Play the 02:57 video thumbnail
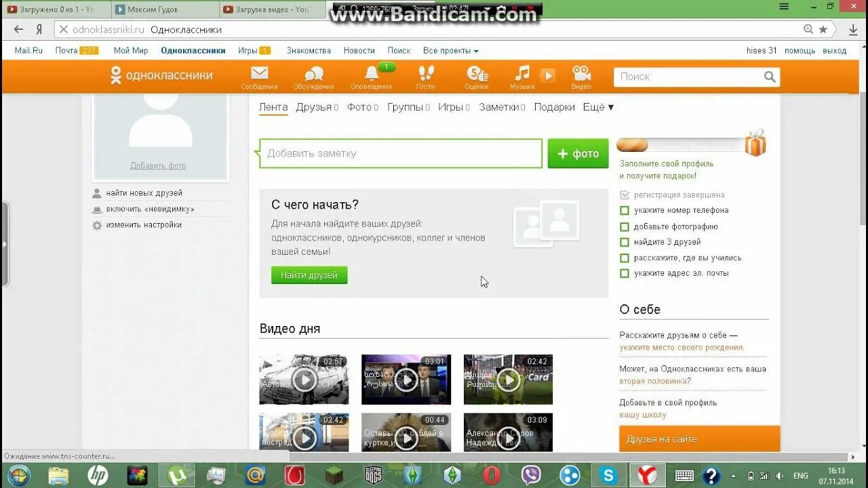The width and height of the screenshot is (868, 488). point(304,380)
